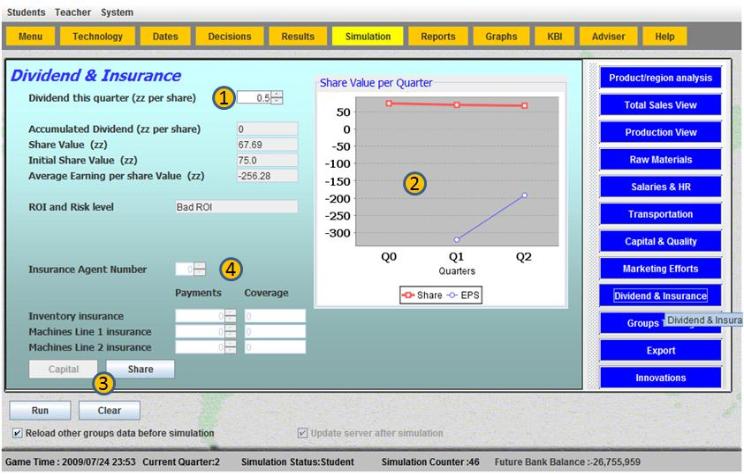Open Product/region analysis view
744x474 pixels.
pos(660,78)
